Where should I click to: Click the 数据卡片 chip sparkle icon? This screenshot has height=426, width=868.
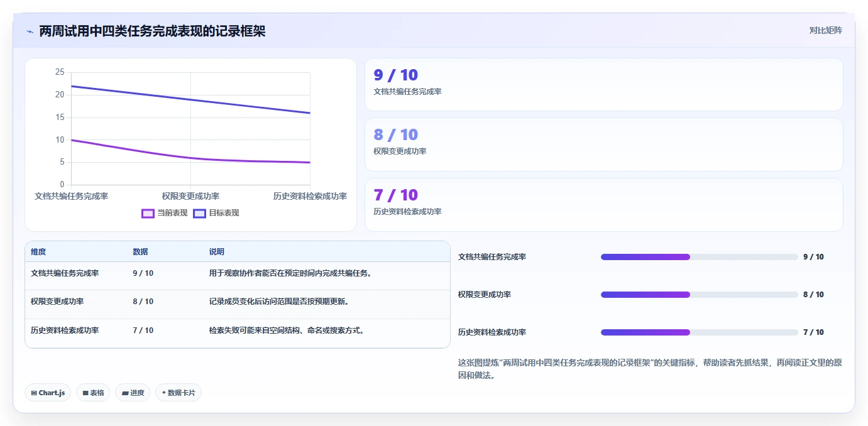[164, 393]
